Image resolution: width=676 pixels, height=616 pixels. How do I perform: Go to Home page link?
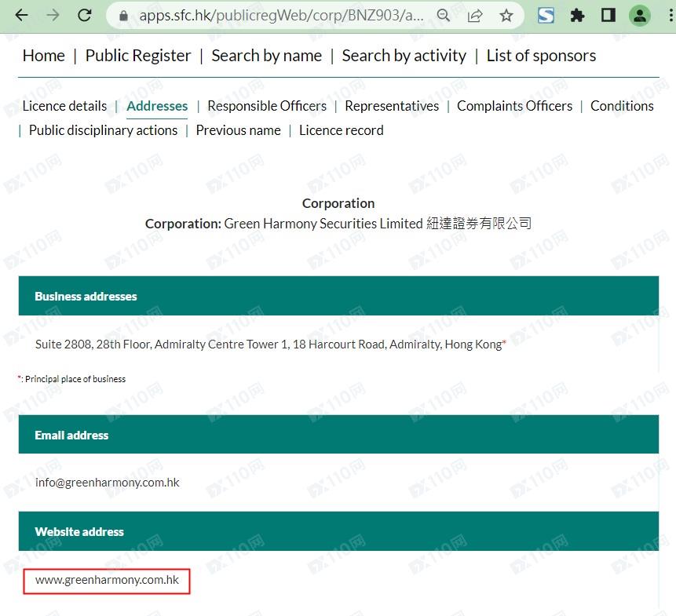(x=43, y=56)
